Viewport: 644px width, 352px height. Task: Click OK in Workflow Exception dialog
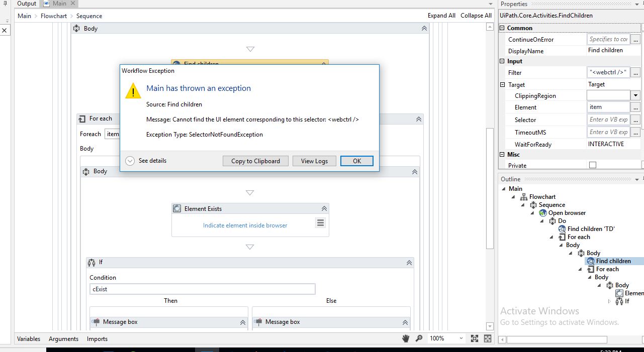(x=356, y=161)
